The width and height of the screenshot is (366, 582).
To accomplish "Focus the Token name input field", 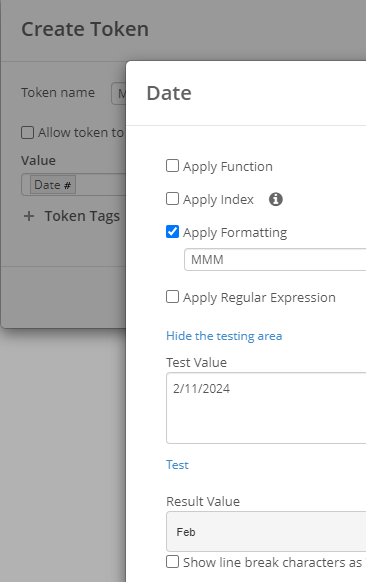I will [119, 94].
